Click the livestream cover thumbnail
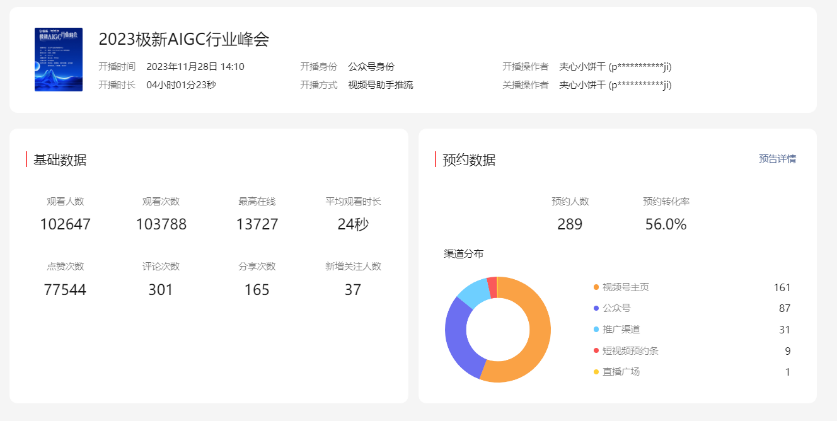Image resolution: width=837 pixels, height=421 pixels. tap(59, 60)
